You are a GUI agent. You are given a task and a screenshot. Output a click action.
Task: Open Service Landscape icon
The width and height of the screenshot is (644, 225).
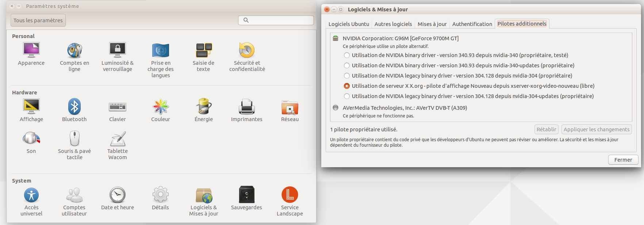tap(290, 195)
